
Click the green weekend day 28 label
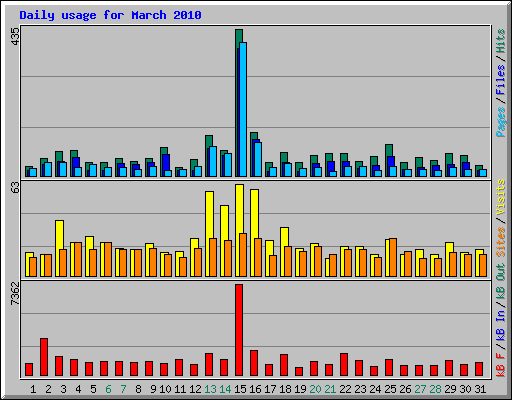pyautogui.click(x=435, y=389)
